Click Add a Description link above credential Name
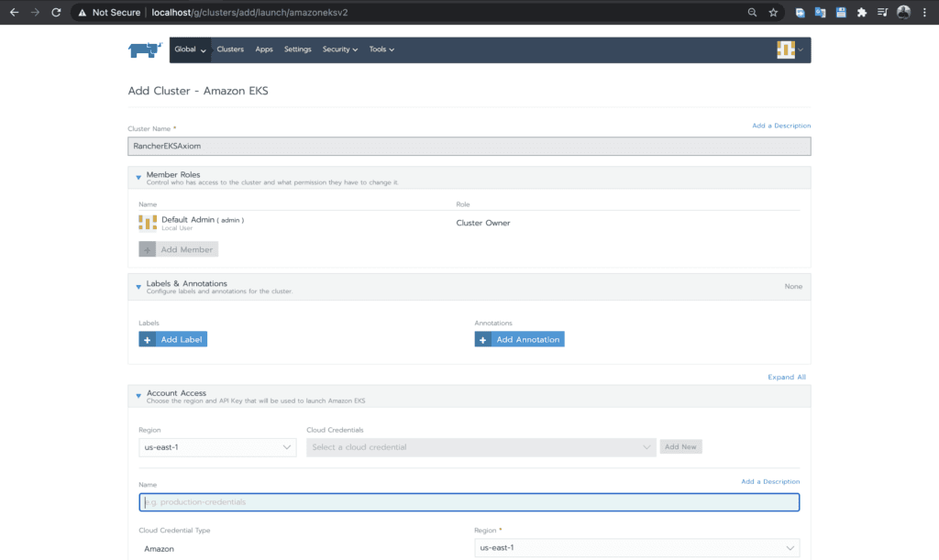Viewport: 939px width, 560px height. click(x=770, y=481)
